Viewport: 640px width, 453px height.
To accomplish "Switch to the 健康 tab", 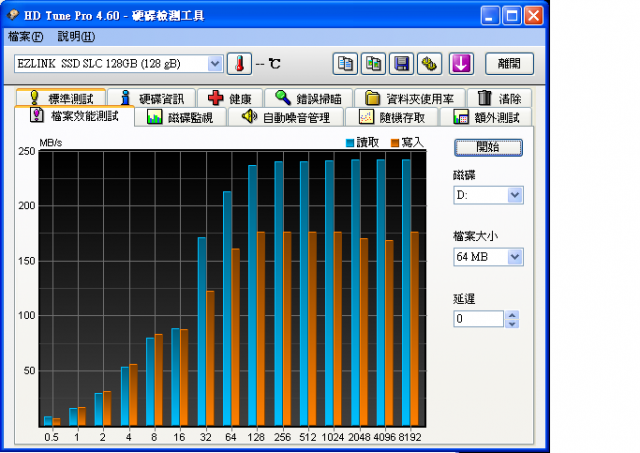I will click(x=230, y=98).
